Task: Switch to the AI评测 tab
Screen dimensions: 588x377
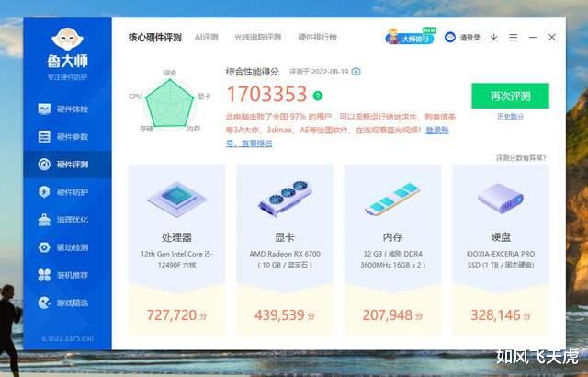Action: tap(206, 37)
